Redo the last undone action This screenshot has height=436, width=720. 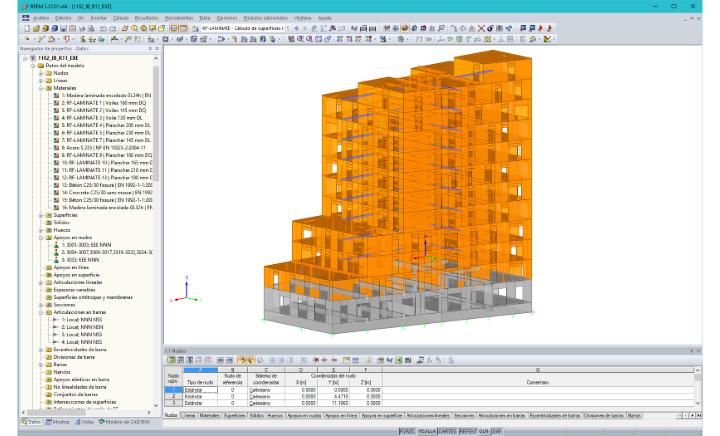coord(112,28)
